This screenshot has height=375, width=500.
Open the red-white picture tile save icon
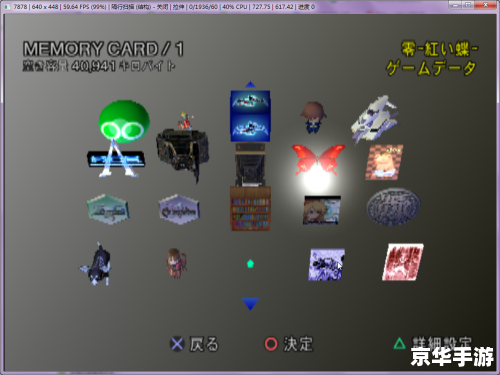point(403,262)
